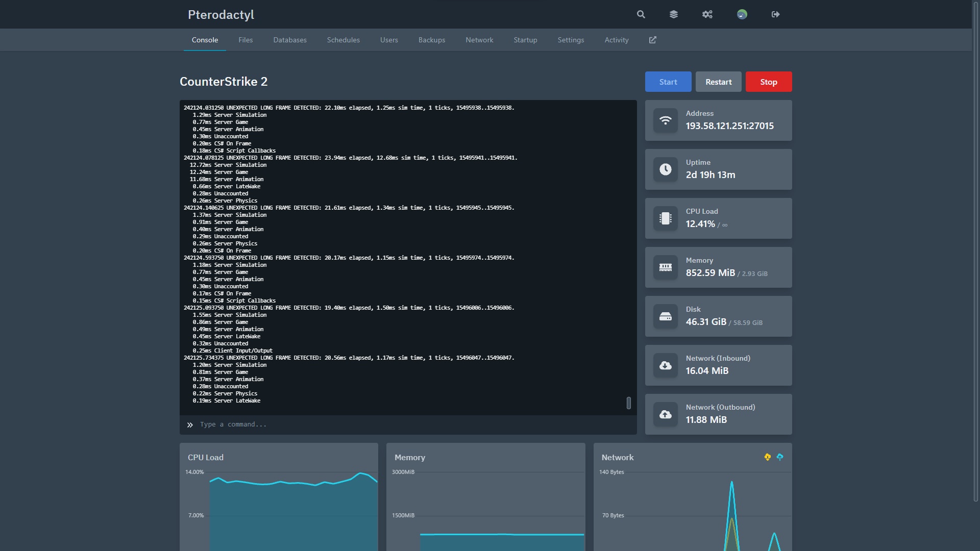980x551 pixels.
Task: Click the memory icon beside Memory
Action: 666,267
